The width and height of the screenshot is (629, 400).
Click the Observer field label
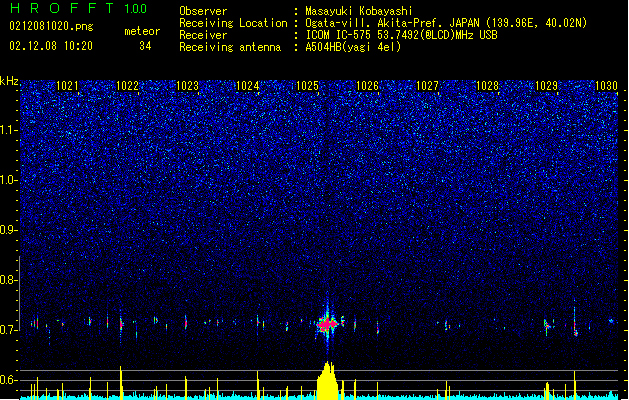pyautogui.click(x=203, y=11)
